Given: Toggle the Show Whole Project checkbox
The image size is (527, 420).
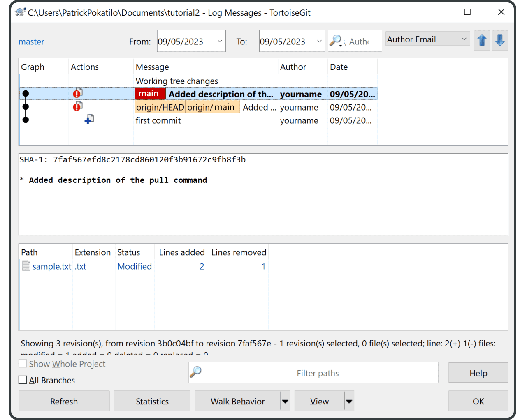Looking at the screenshot, I should tap(23, 363).
